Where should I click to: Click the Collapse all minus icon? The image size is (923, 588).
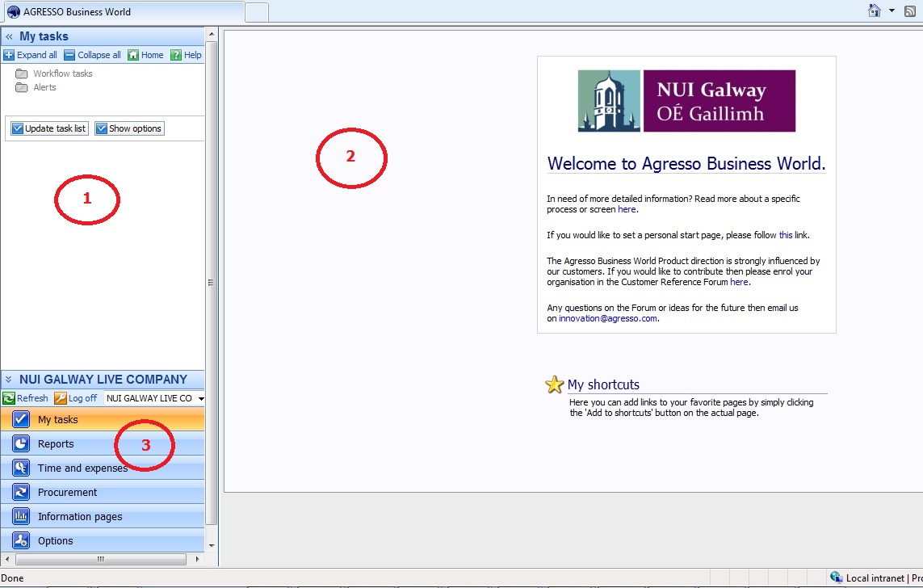(x=69, y=55)
